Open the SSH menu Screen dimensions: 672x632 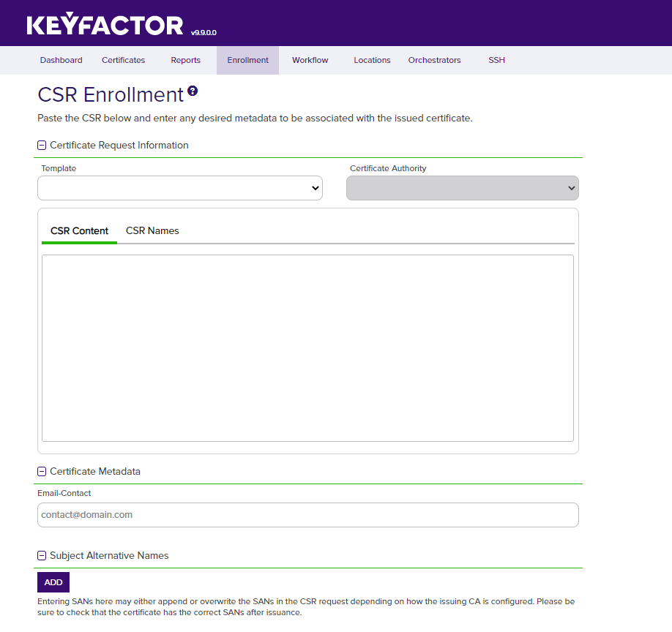(496, 60)
